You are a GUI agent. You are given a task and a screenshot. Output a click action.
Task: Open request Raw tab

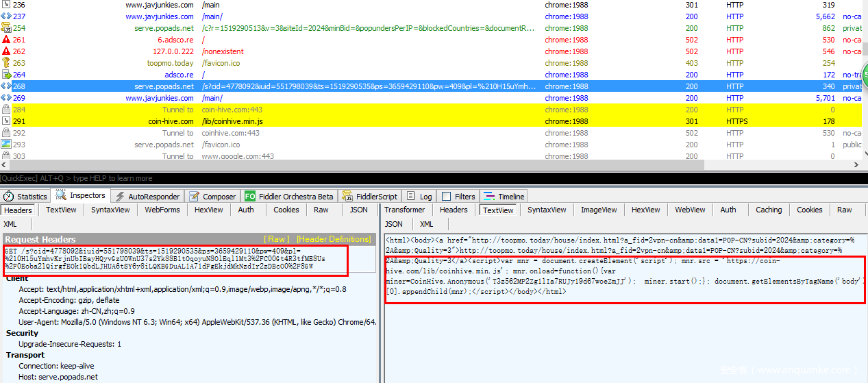pos(321,210)
